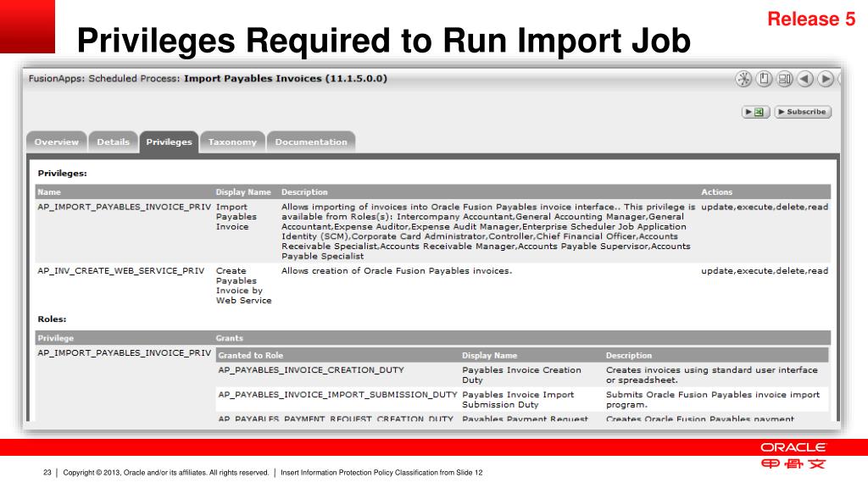Viewport: 868px width, 488px height.
Task: Select AP_IMPORT_PAYABLES_INVOICE_PRIV under the Roles section
Action: pyautogui.click(x=125, y=353)
